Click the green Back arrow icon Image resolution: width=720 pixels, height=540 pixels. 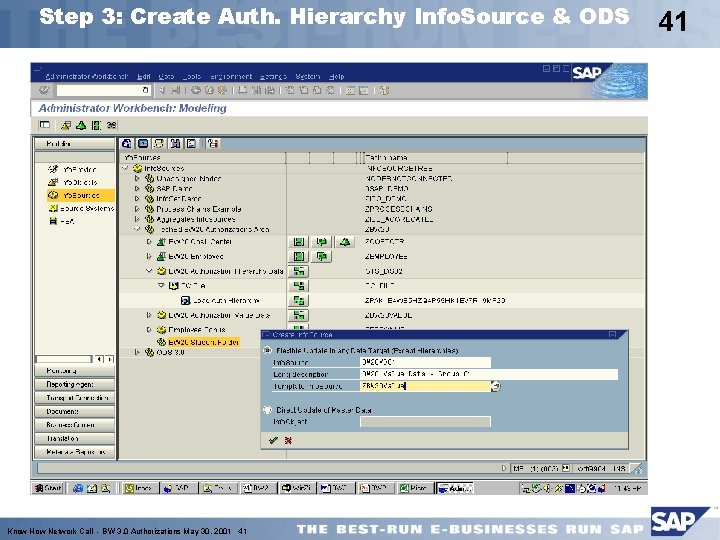click(196, 90)
